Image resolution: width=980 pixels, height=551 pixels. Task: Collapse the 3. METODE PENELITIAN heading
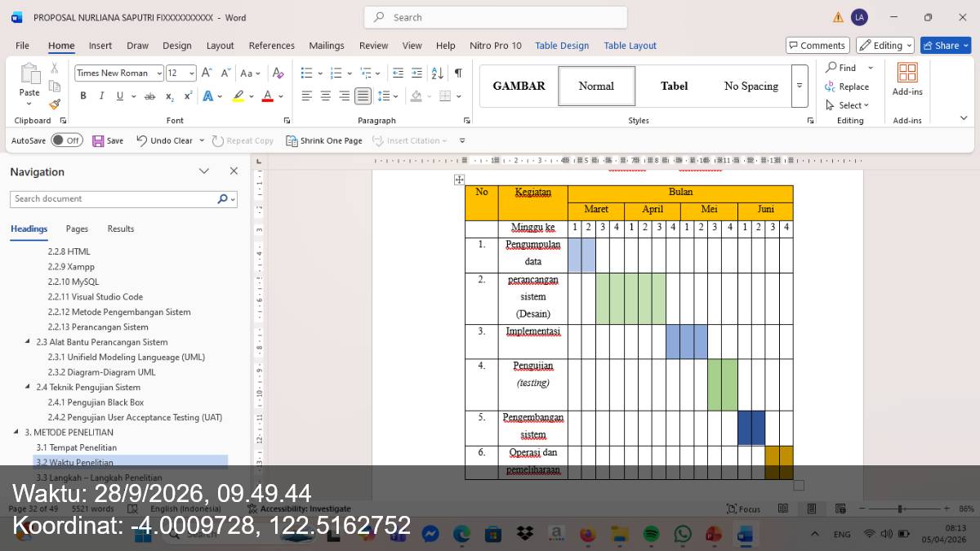[x=17, y=433]
